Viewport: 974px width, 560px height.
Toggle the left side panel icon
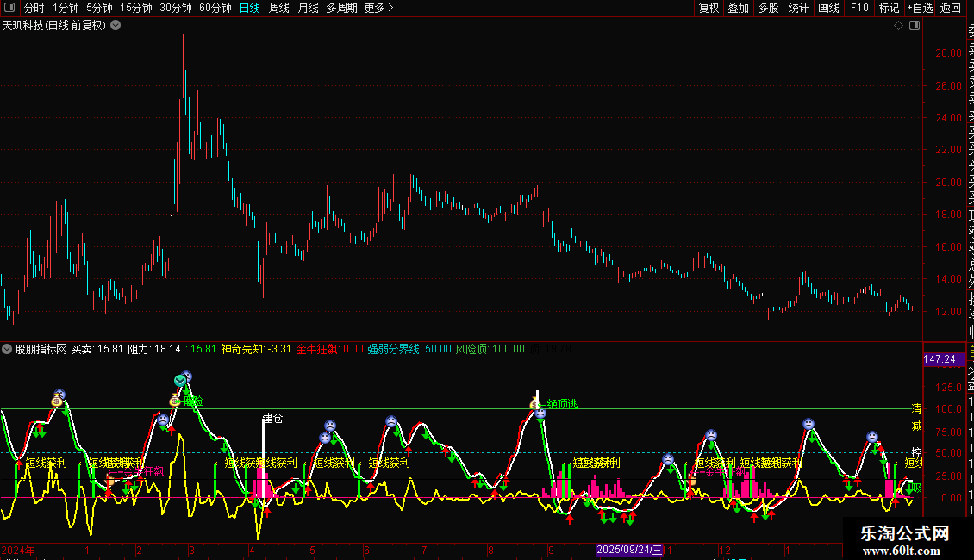(9, 8)
